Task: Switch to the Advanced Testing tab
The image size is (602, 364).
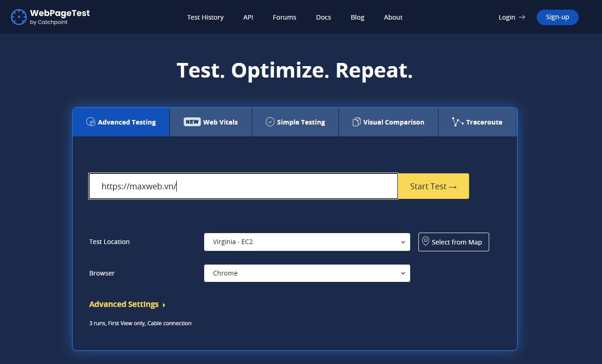Action: pos(121,122)
